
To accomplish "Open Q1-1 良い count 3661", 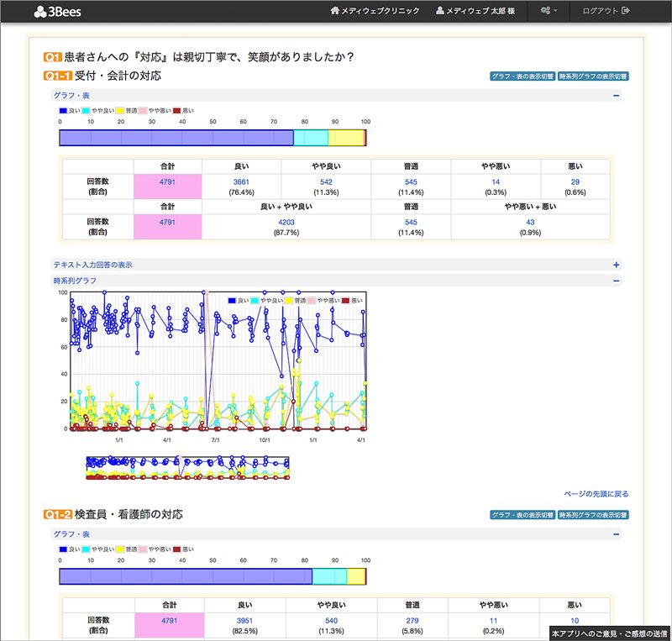I will click(241, 181).
